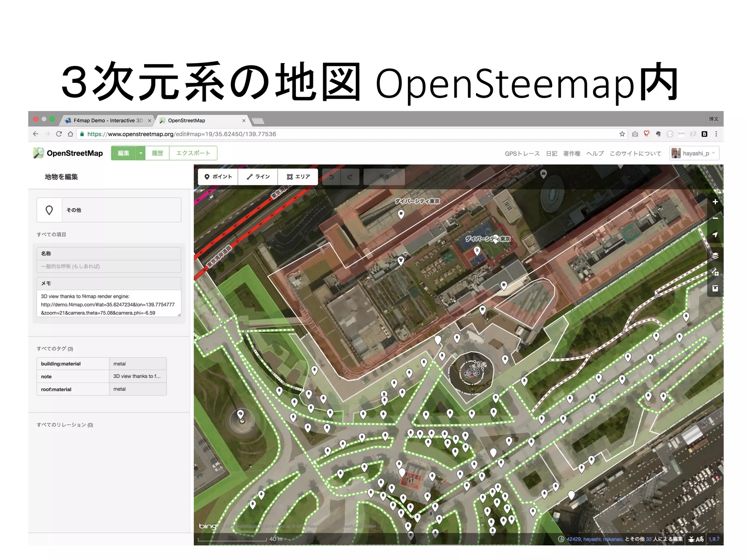Click the black document extension icon
Image resolution: width=747 pixels, height=560 pixels.
[x=704, y=134]
